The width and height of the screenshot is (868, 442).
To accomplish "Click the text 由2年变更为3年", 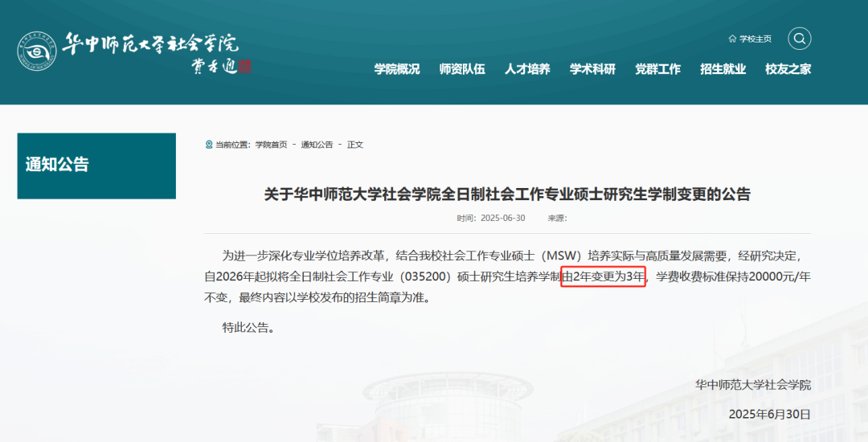I will pyautogui.click(x=604, y=276).
